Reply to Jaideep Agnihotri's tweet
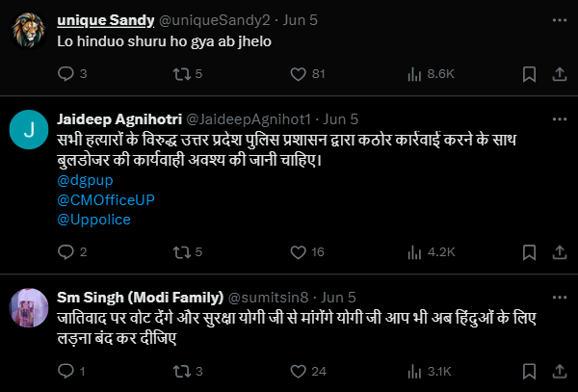This screenshot has height=392, width=578. (66, 252)
